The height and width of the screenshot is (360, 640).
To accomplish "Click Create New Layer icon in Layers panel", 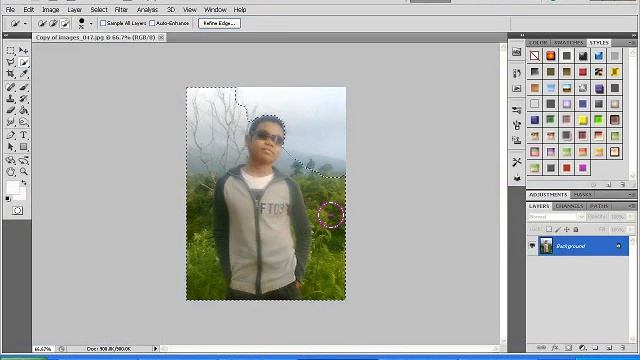I will click(x=609, y=348).
